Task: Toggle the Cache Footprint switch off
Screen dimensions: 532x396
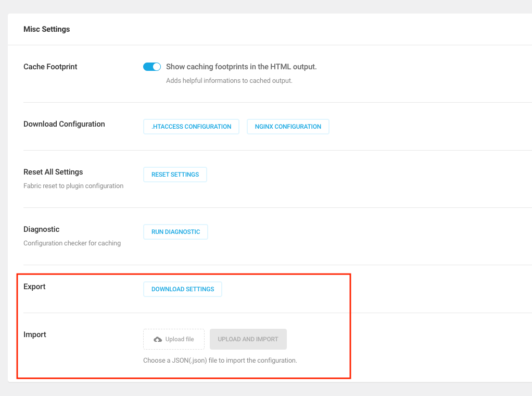Action: tap(151, 66)
